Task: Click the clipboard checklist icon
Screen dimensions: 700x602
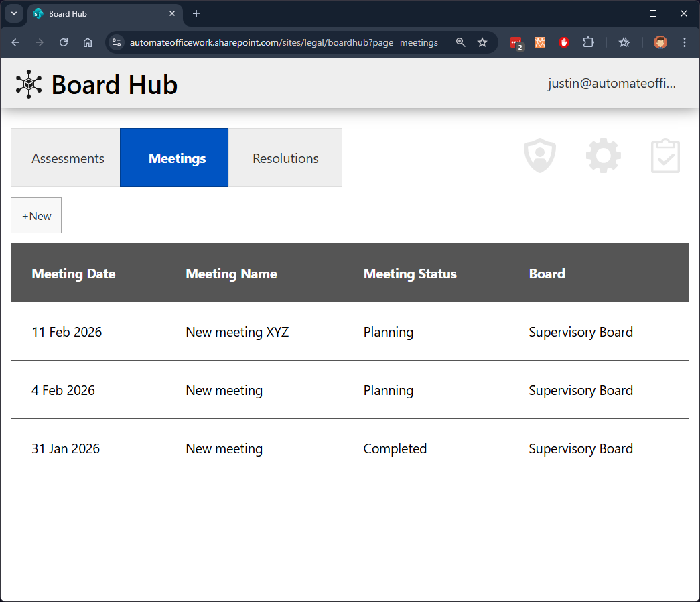Action: [665, 156]
